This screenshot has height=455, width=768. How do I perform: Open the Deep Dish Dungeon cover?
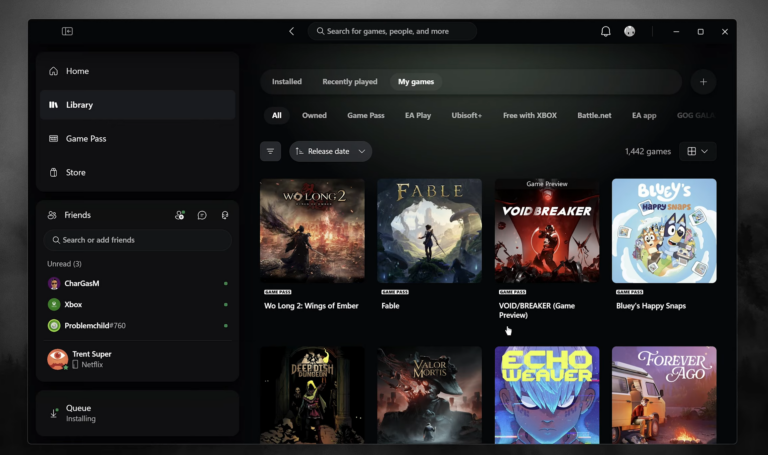click(312, 395)
